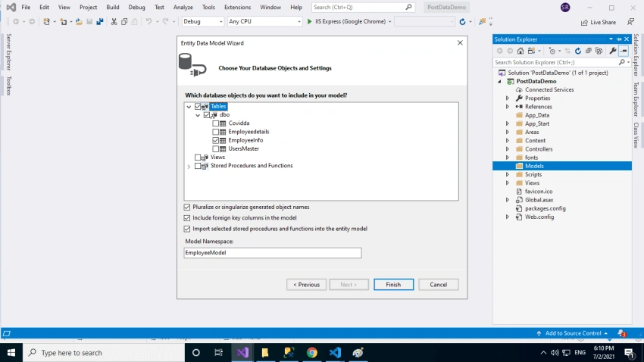Viewport: 644px width, 362px height.
Task: Click the Finish button
Action: coord(393,285)
